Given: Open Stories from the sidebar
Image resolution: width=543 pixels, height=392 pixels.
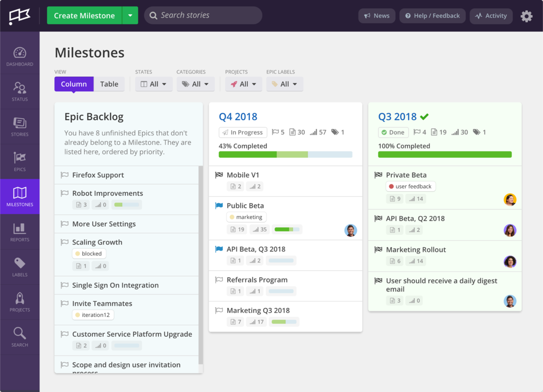Looking at the screenshot, I should tap(20, 126).
